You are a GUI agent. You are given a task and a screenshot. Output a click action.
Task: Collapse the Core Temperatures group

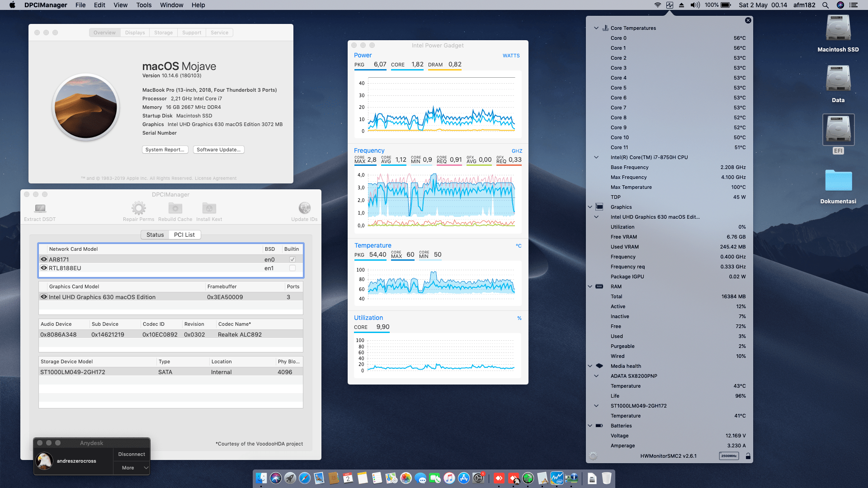(596, 28)
